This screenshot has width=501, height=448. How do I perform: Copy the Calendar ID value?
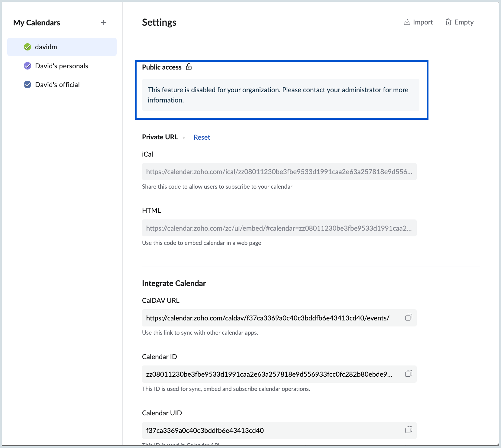click(x=409, y=374)
